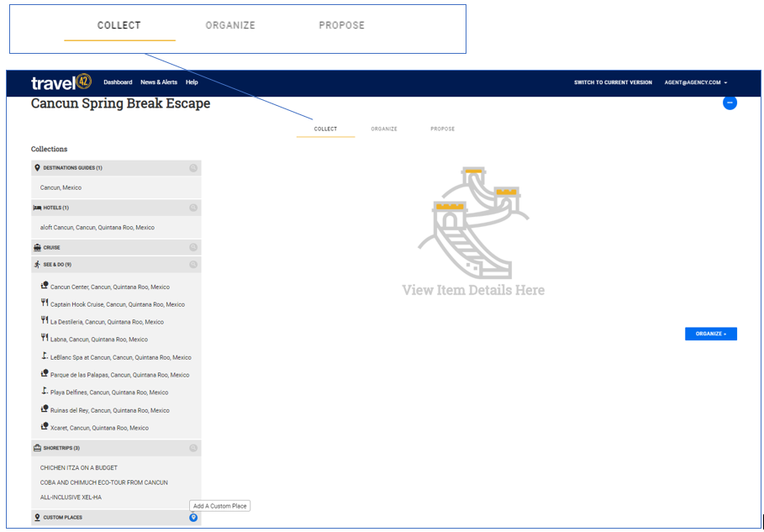Click the Add A Custom Place pin icon
Viewport: 764px width, 532px height.
pos(193,518)
